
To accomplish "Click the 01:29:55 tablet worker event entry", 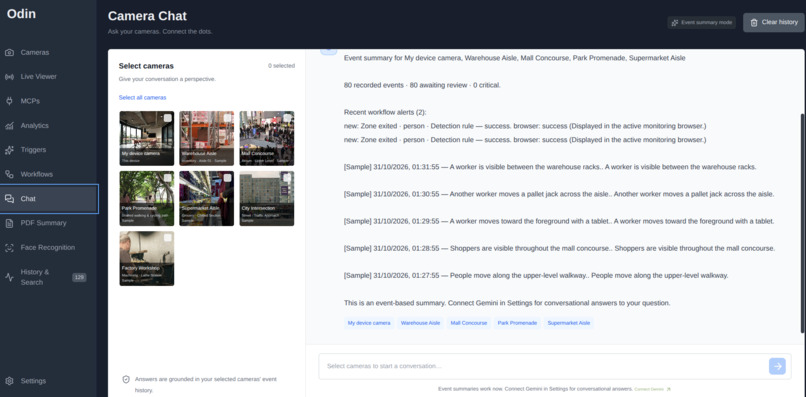I will (x=559, y=221).
